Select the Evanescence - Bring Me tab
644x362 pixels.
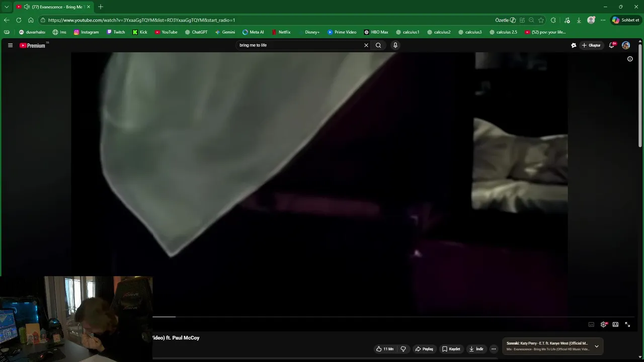(x=53, y=7)
